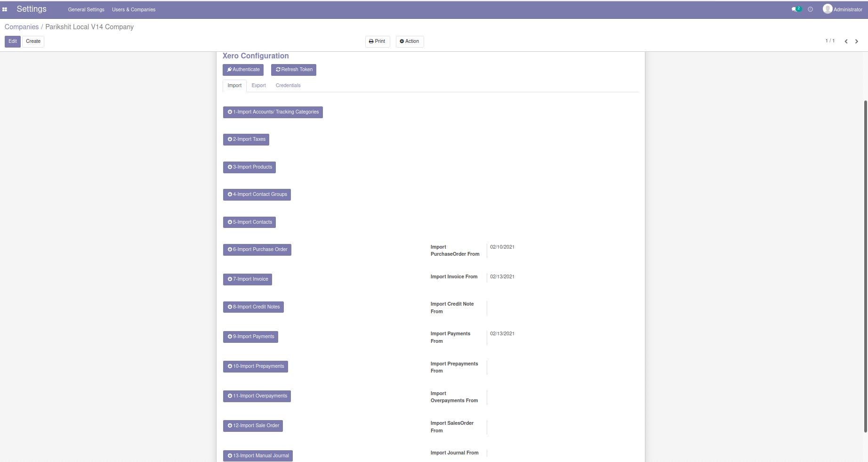Go to next record arrow
The height and width of the screenshot is (462, 868).
pos(857,41)
